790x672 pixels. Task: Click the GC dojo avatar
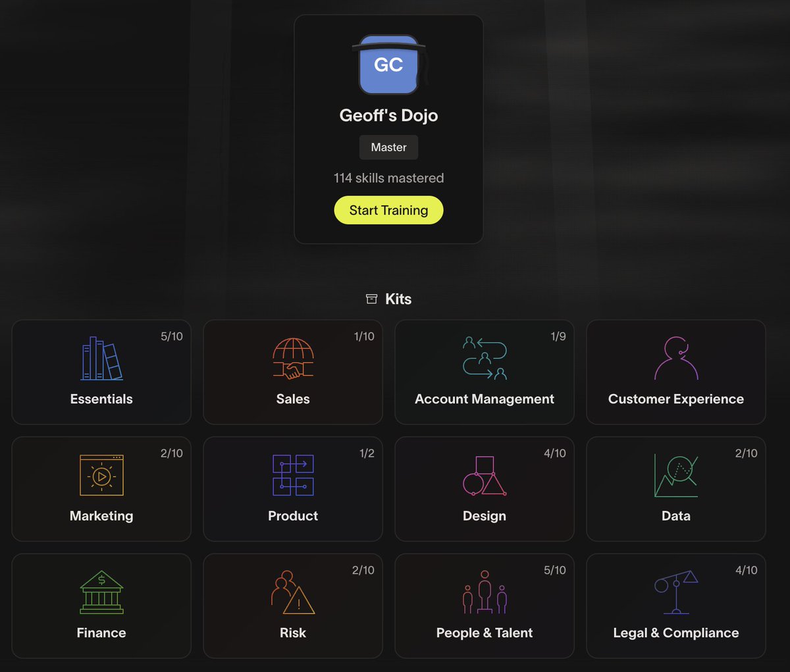tap(388, 65)
